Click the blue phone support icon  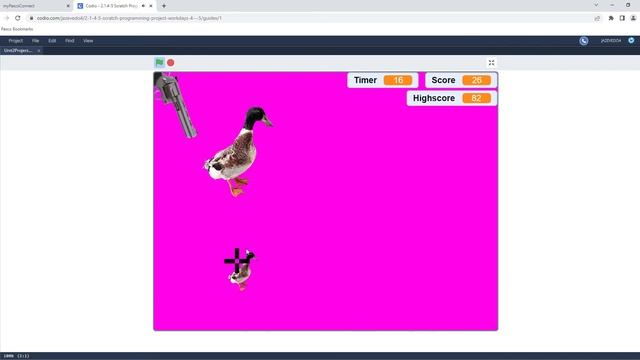[584, 41]
